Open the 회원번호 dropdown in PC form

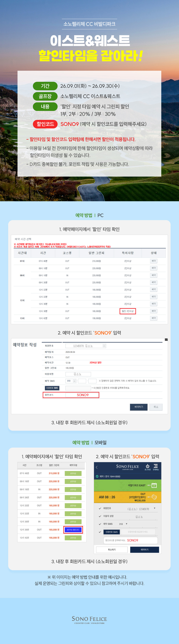coord(104,346)
